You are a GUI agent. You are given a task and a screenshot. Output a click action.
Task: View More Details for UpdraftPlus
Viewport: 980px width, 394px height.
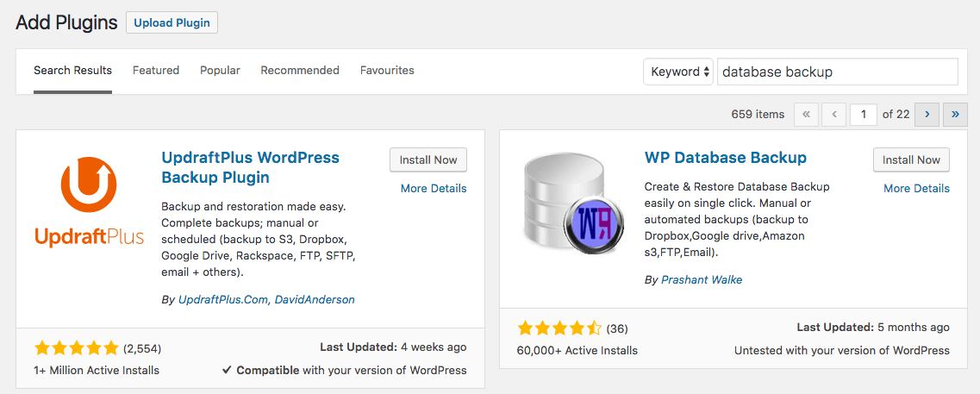[x=434, y=188]
